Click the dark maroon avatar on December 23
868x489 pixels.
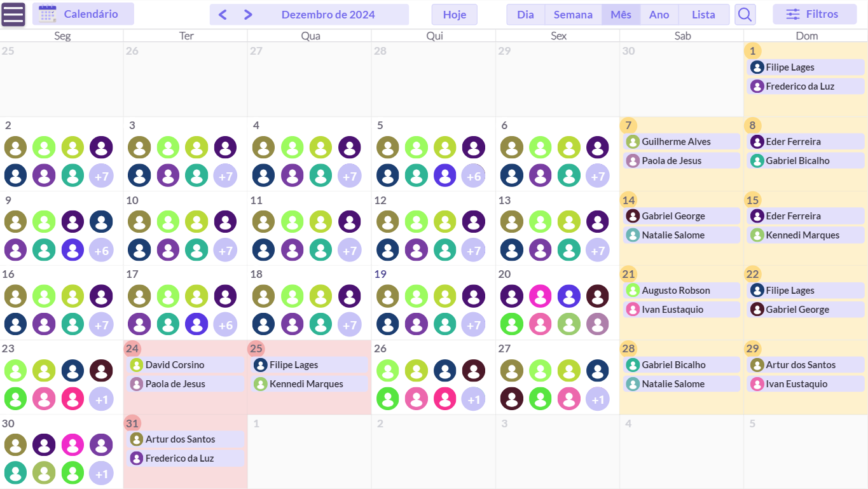click(102, 371)
